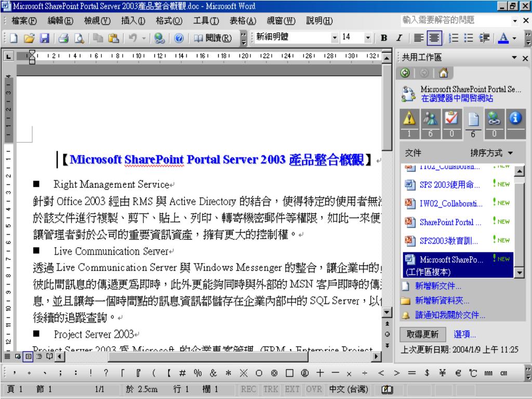Image resolution: width=532 pixels, height=399 pixels.
Task: Open the Help question mark icon
Action: pyautogui.click(x=179, y=38)
